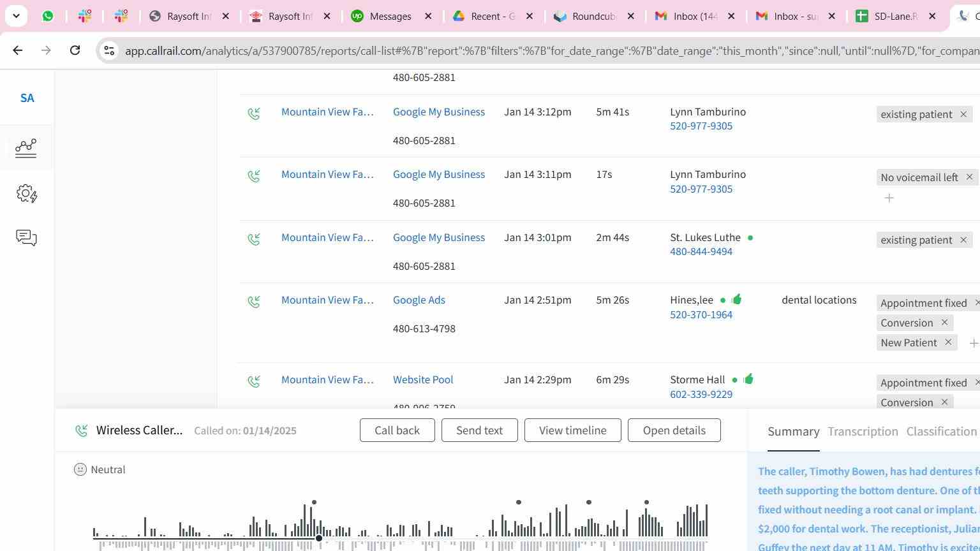The height and width of the screenshot is (551, 980).
Task: Click the browser back arrow
Action: coord(17,50)
